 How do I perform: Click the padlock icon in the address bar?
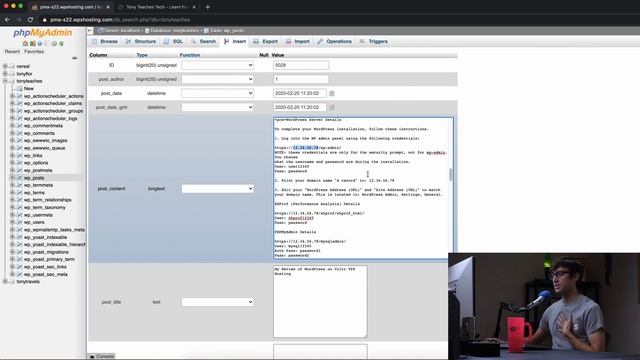(x=44, y=20)
